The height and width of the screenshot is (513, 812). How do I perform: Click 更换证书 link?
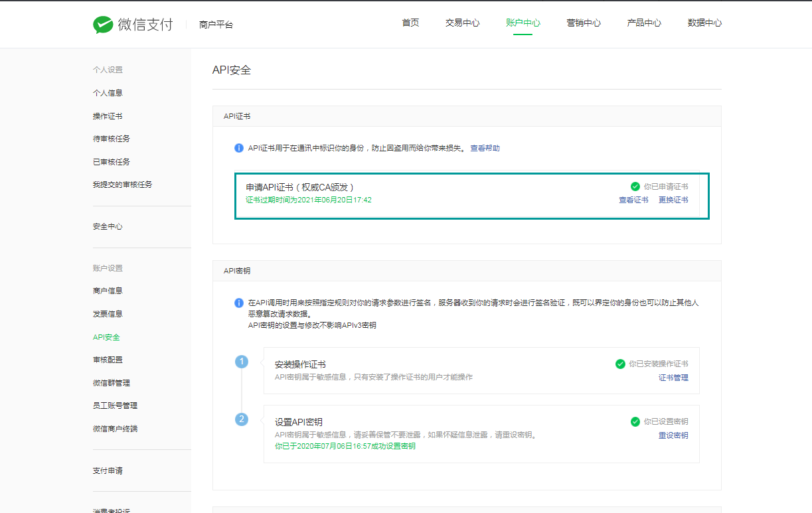pos(673,200)
